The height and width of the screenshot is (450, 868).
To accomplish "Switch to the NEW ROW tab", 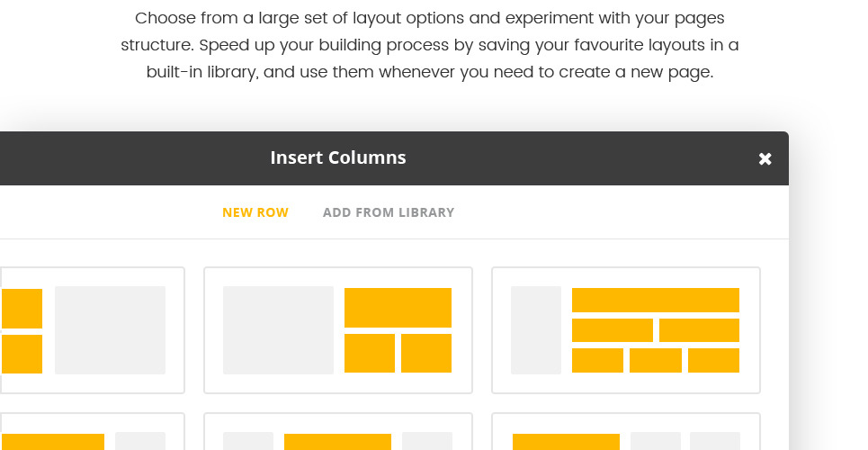I will click(x=255, y=212).
